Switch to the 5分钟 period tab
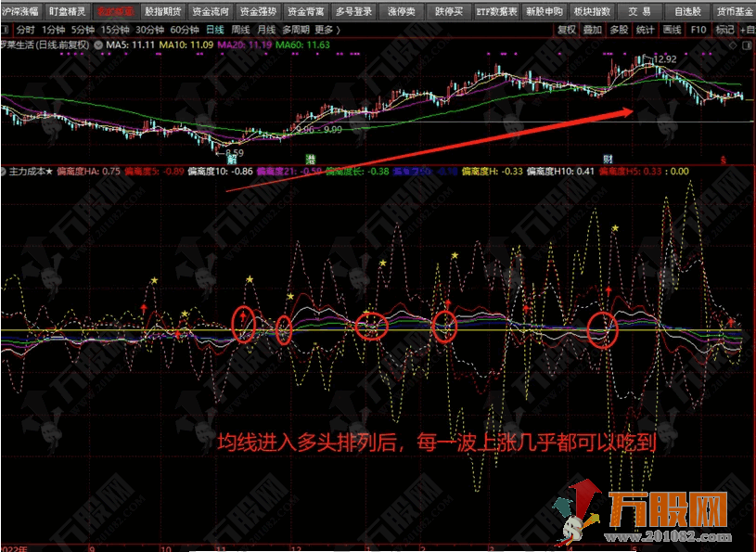Viewport: 756px width, 552px height. [x=83, y=30]
